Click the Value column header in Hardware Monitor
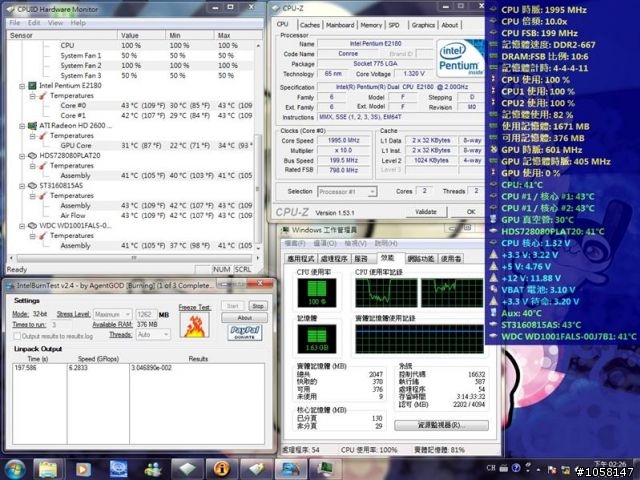The width and height of the screenshot is (640, 480). pyautogui.click(x=141, y=36)
